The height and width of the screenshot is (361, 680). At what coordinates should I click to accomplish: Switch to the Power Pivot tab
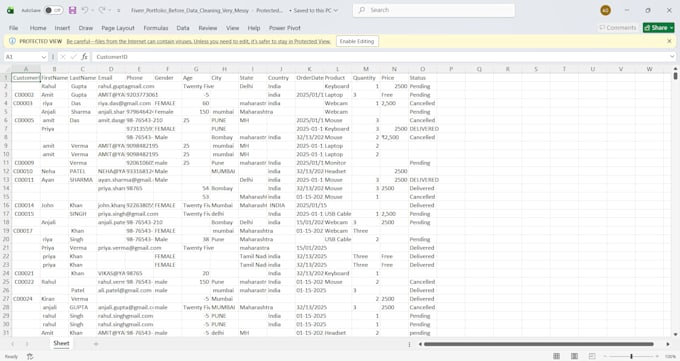[284, 28]
